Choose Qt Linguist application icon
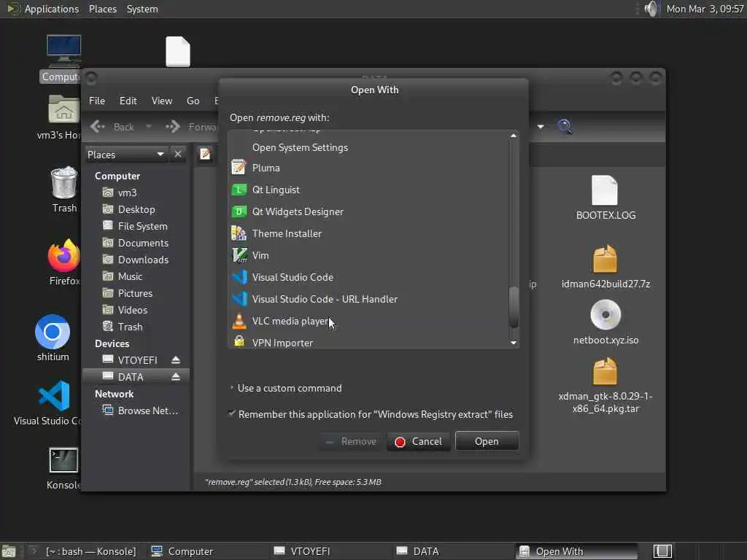Image resolution: width=747 pixels, height=560 pixels. (239, 190)
